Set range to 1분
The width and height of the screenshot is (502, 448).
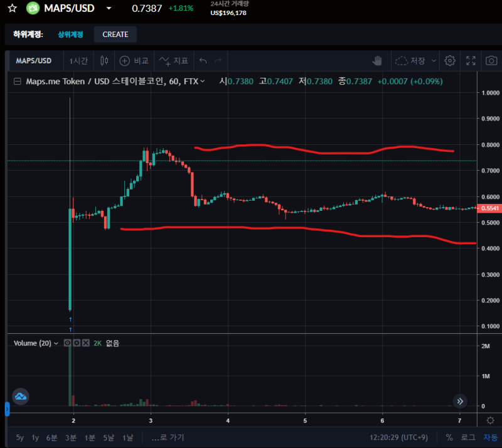click(x=90, y=437)
